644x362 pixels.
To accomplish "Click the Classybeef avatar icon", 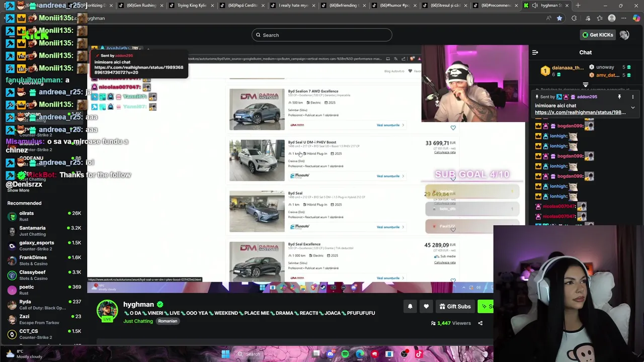I will [12, 275].
